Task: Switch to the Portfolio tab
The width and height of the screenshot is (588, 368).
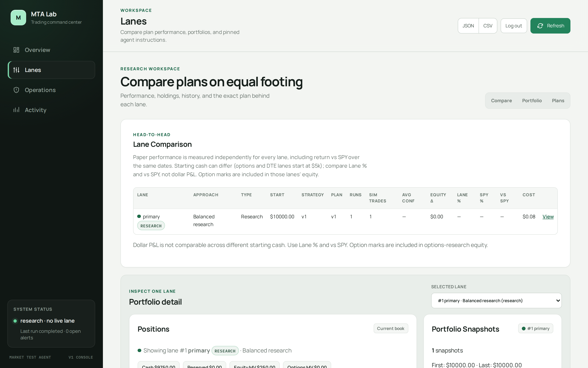Action: pyautogui.click(x=532, y=101)
